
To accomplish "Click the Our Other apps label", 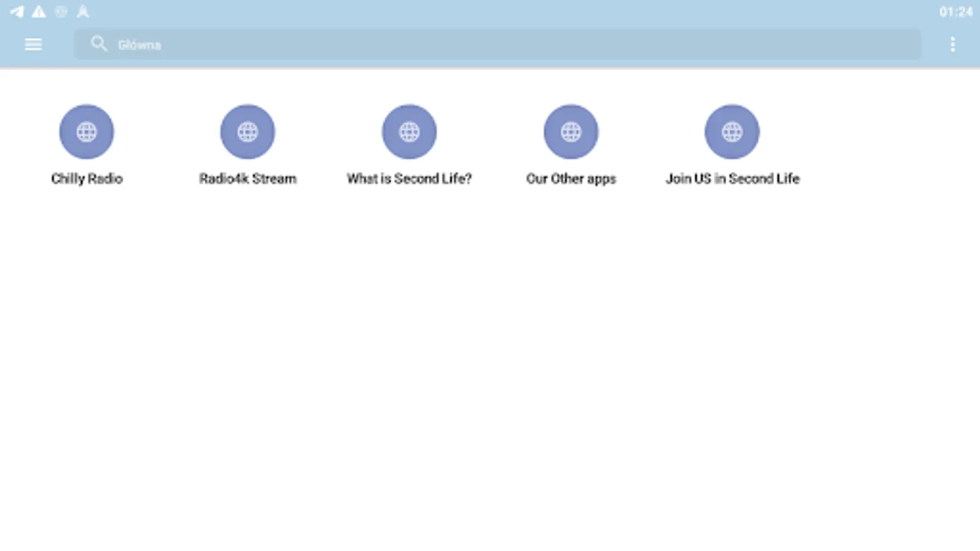I will pyautogui.click(x=571, y=179).
